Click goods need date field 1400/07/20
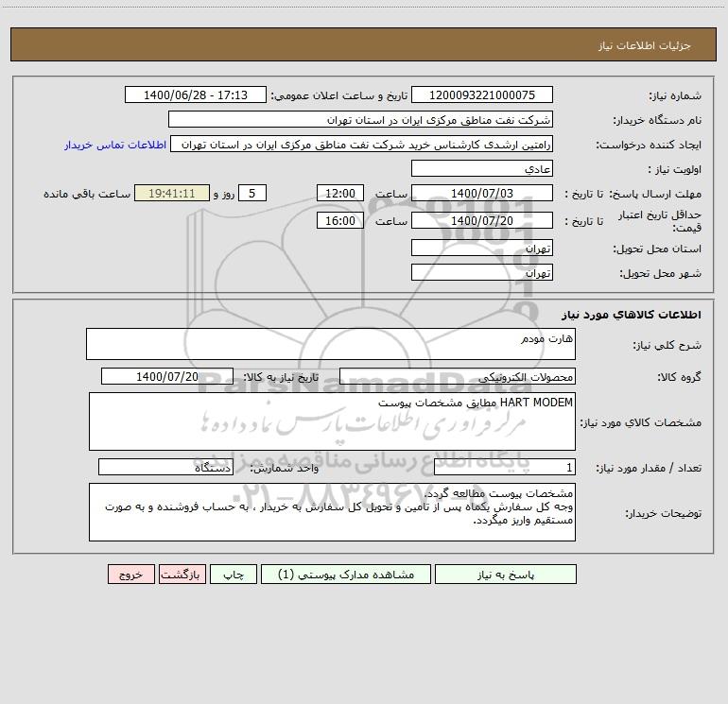Viewport: 728px width, 704px height. pyautogui.click(x=167, y=376)
